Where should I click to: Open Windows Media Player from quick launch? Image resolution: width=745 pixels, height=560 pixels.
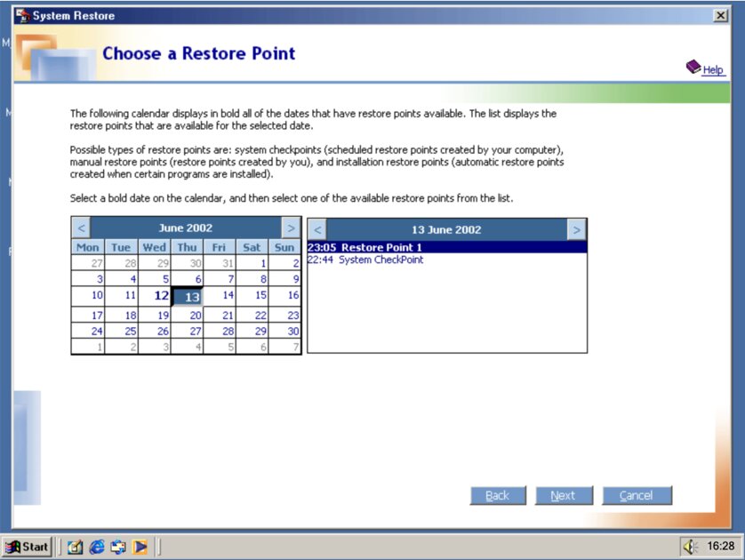click(x=140, y=547)
